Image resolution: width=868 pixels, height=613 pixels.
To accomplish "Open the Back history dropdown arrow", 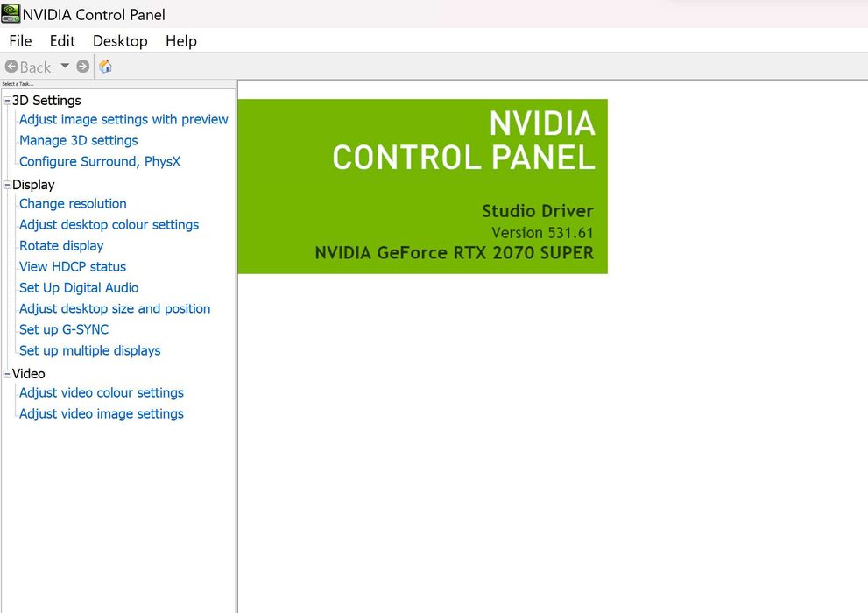I will (x=65, y=66).
